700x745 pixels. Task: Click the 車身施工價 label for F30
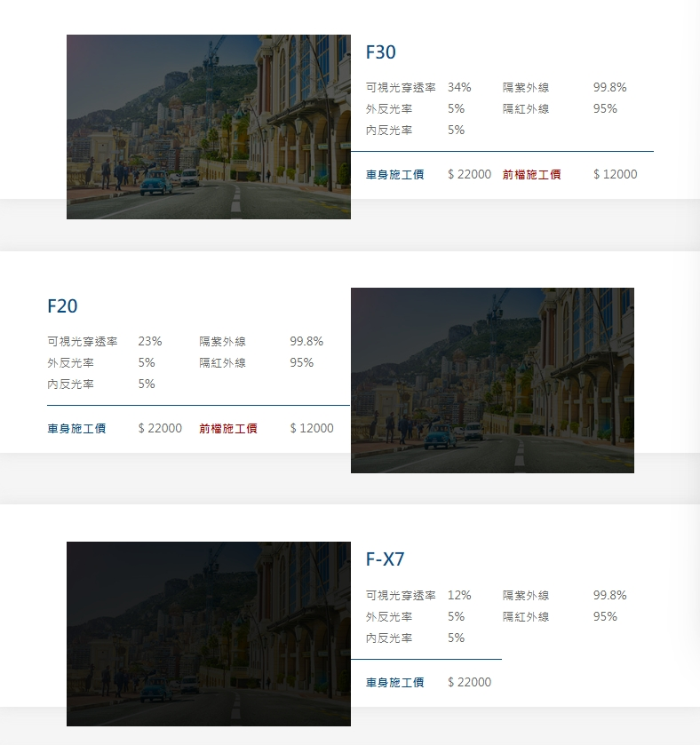[x=394, y=175]
